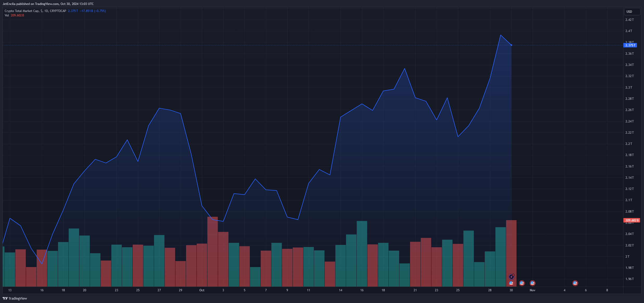Click the 2.26T price axis label
The image size is (644, 303).
point(630,110)
